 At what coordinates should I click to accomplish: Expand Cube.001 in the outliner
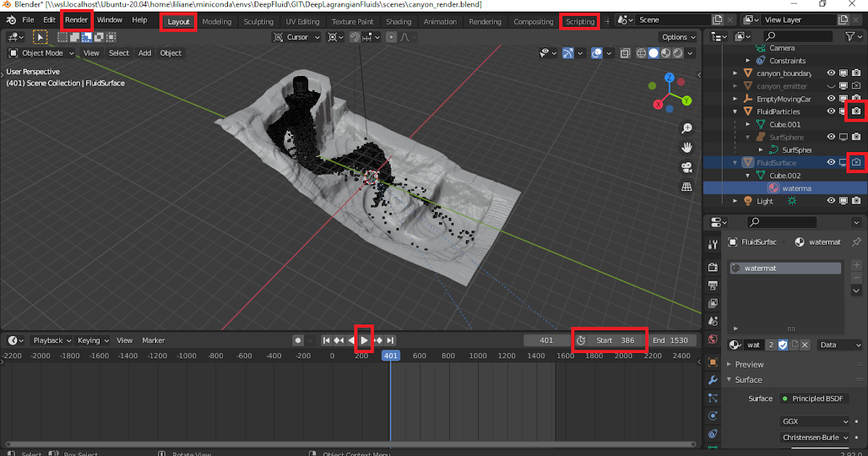[747, 124]
